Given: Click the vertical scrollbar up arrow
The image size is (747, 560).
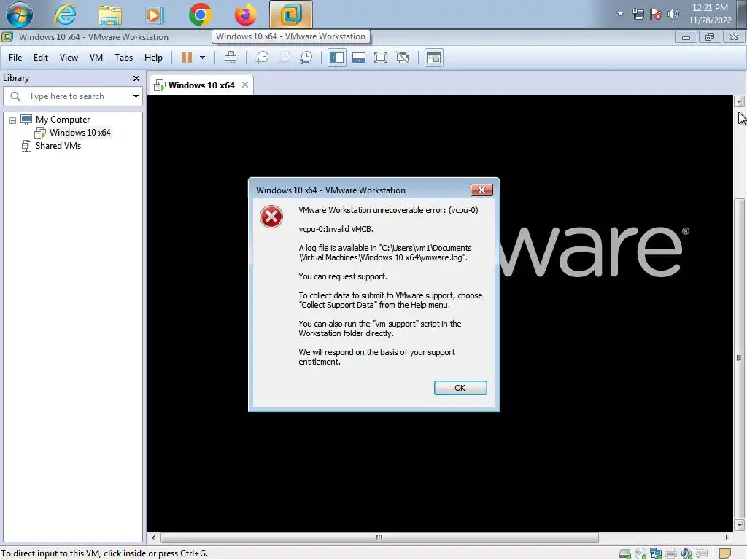Looking at the screenshot, I should (740, 101).
